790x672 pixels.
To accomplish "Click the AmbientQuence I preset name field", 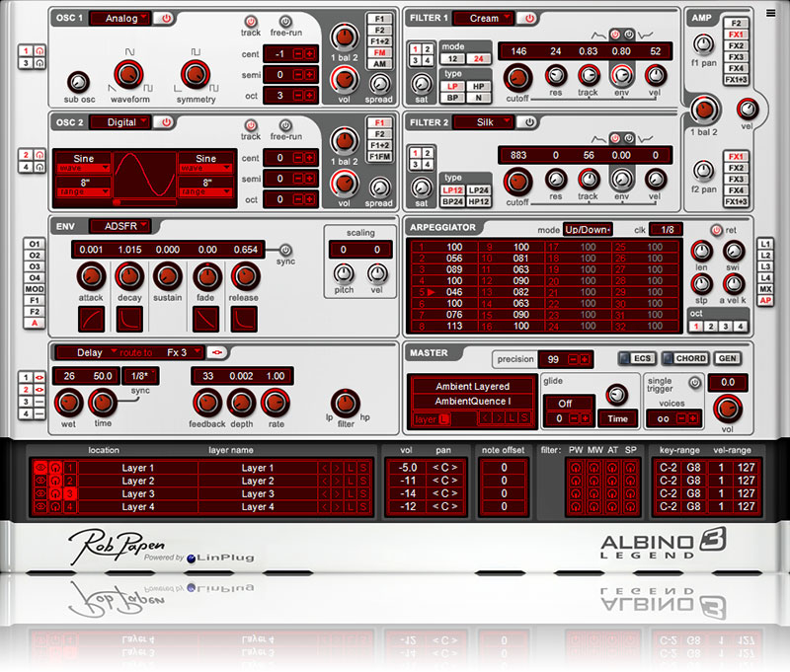I will [x=472, y=401].
